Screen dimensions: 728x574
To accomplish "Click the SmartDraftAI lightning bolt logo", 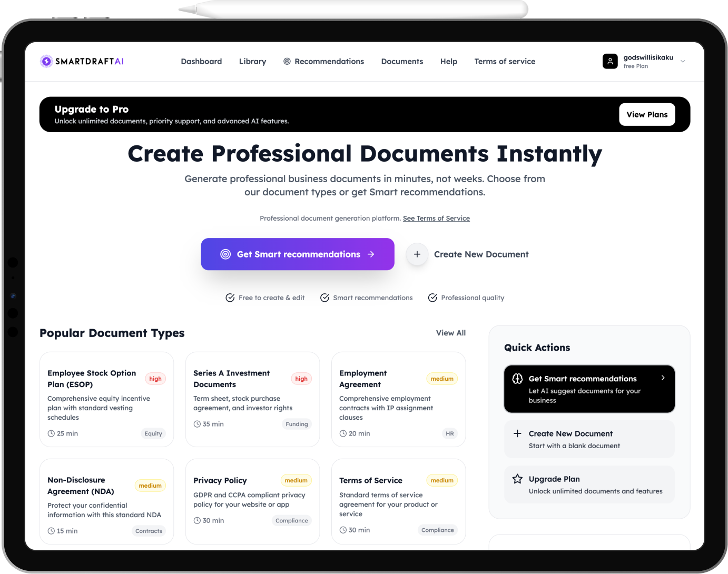I will coord(46,62).
